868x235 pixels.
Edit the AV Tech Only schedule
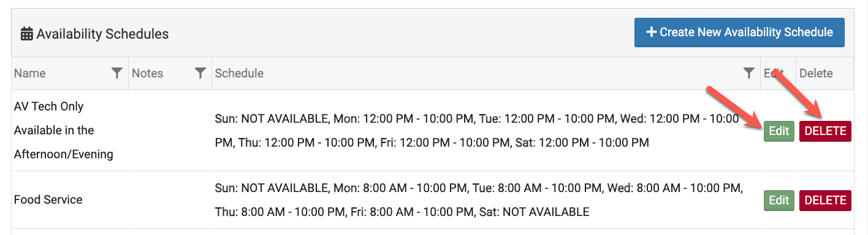779,131
